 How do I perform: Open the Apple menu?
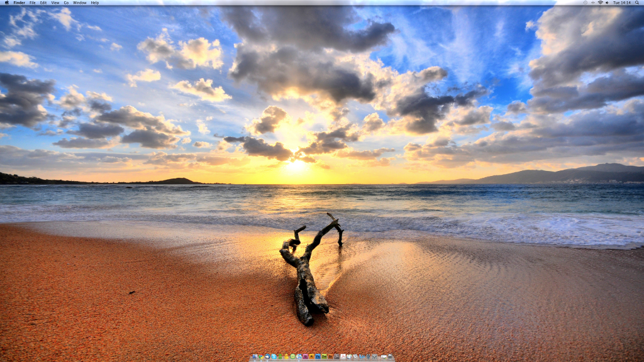6,3
